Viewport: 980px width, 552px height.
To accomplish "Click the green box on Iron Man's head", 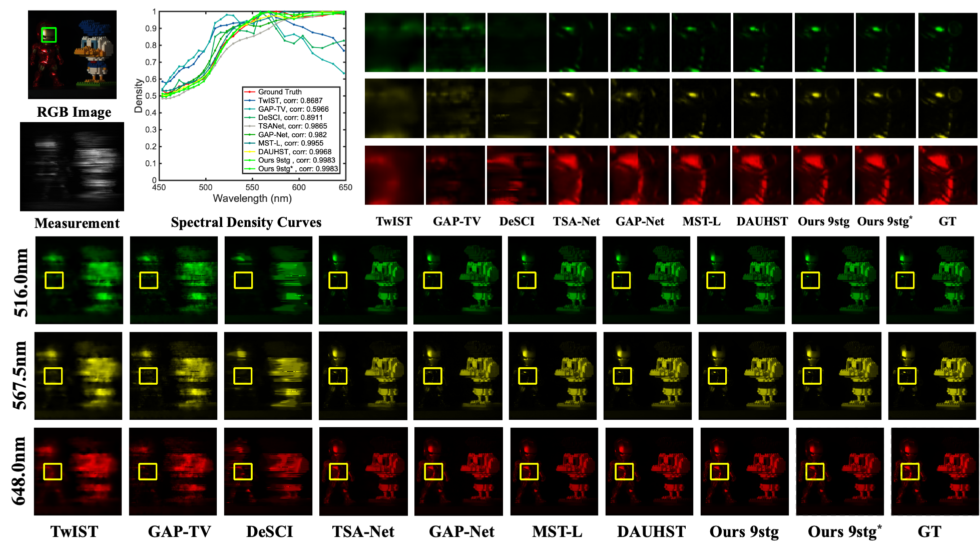I will [49, 35].
